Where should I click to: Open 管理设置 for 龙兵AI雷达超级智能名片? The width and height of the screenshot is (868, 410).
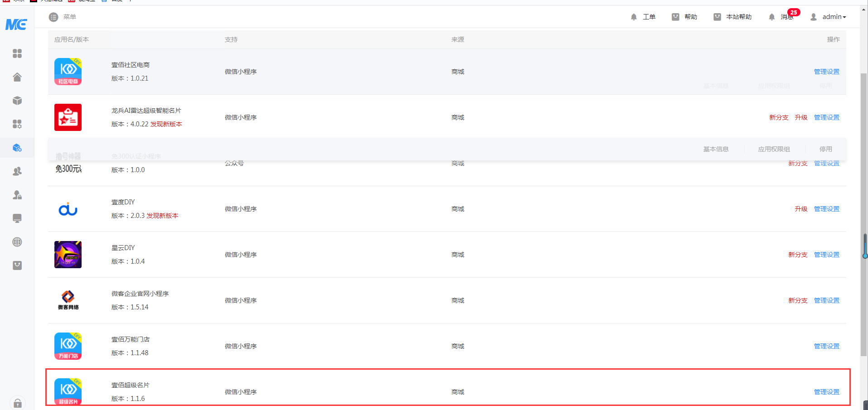pyautogui.click(x=827, y=117)
